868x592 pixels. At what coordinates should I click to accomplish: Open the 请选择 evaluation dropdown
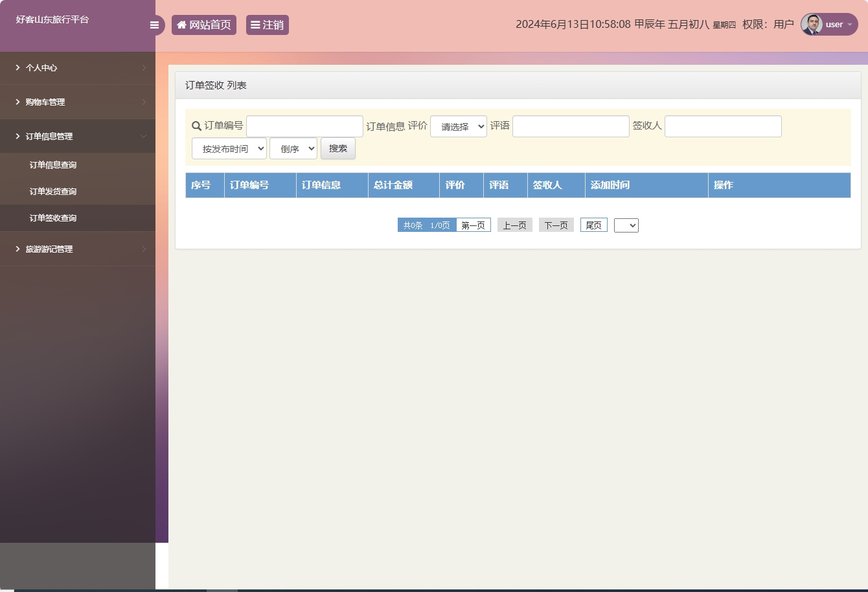[458, 126]
